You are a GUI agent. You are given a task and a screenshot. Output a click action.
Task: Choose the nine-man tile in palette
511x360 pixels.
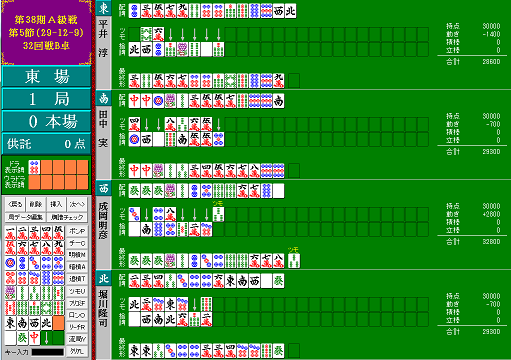coord(58,248)
